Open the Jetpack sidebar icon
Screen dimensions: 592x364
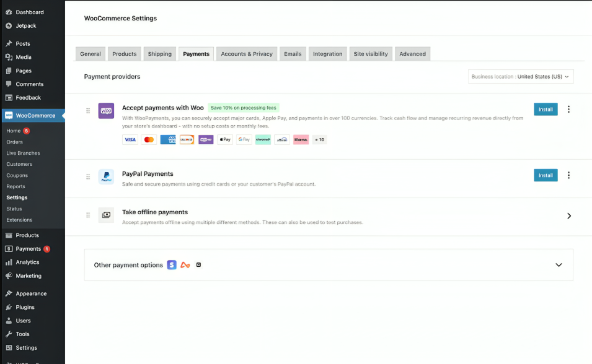point(10,25)
